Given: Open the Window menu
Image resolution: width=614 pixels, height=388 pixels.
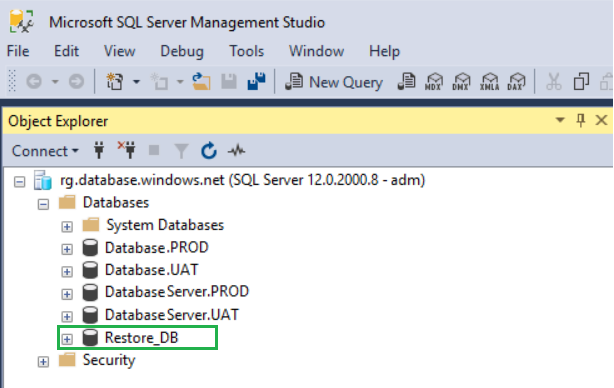Looking at the screenshot, I should coord(316,51).
